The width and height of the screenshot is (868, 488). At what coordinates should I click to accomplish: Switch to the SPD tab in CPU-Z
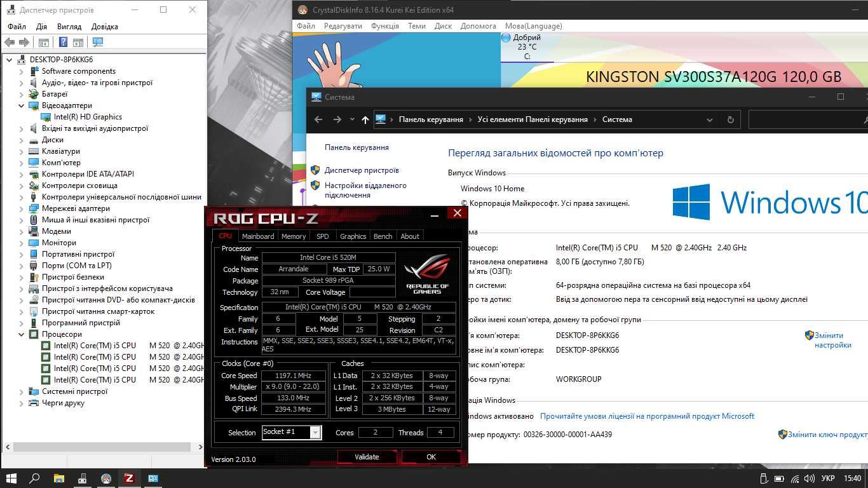(323, 236)
